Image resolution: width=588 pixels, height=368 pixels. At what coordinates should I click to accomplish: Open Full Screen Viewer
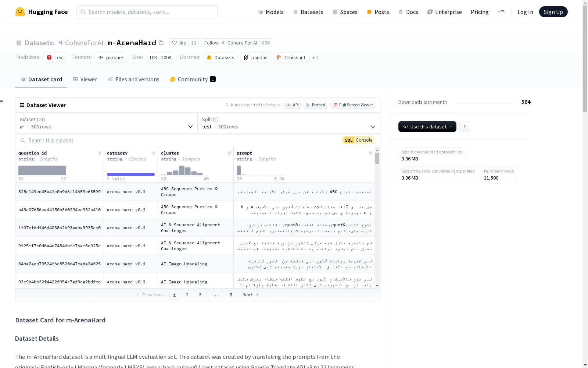[353, 105]
